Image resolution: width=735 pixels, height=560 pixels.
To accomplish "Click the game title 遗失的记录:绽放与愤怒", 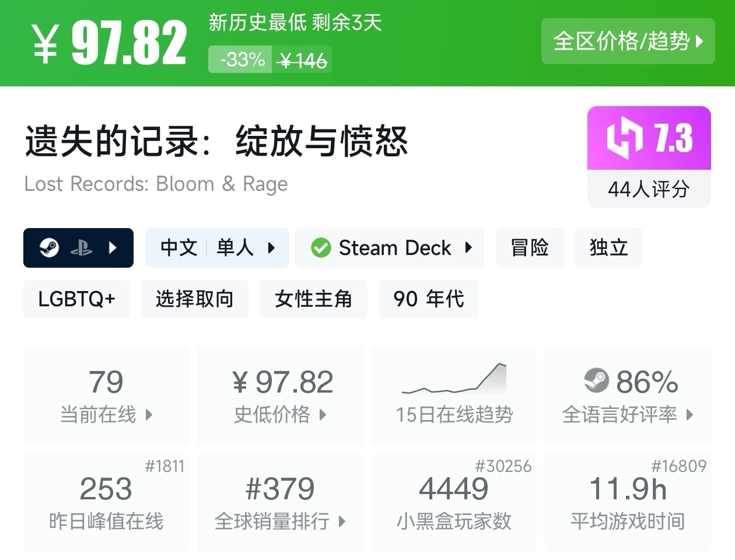I will [216, 142].
